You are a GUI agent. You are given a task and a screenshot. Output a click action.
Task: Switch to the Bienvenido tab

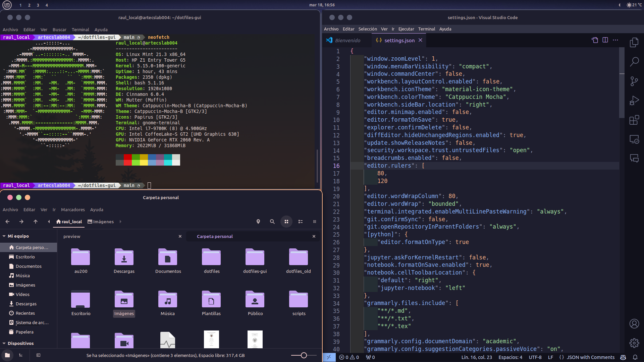click(x=347, y=40)
